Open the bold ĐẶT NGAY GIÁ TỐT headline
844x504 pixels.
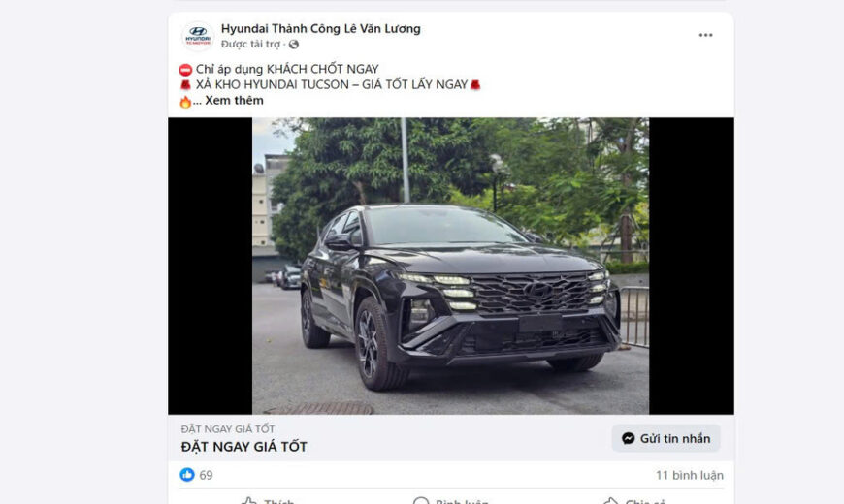pyautogui.click(x=243, y=447)
